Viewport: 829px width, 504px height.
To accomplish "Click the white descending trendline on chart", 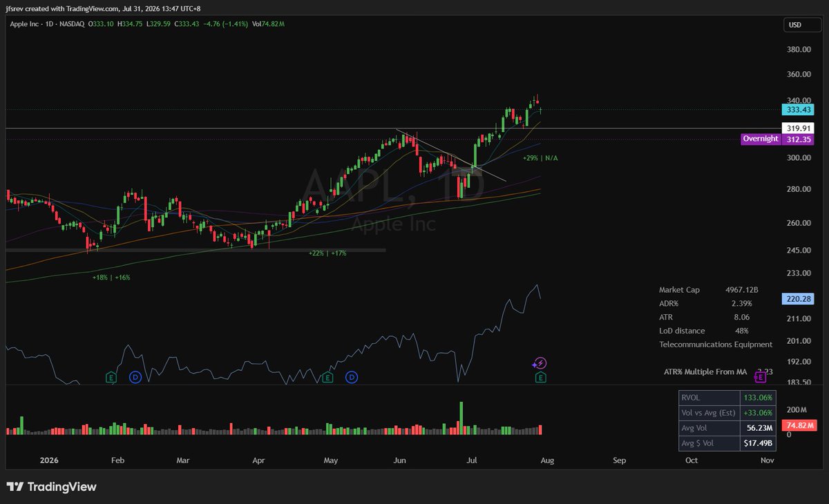I will (452, 156).
